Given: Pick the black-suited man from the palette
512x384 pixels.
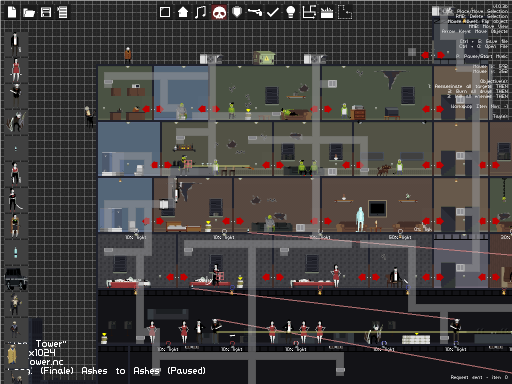Looking at the screenshot, I should pos(15,44).
